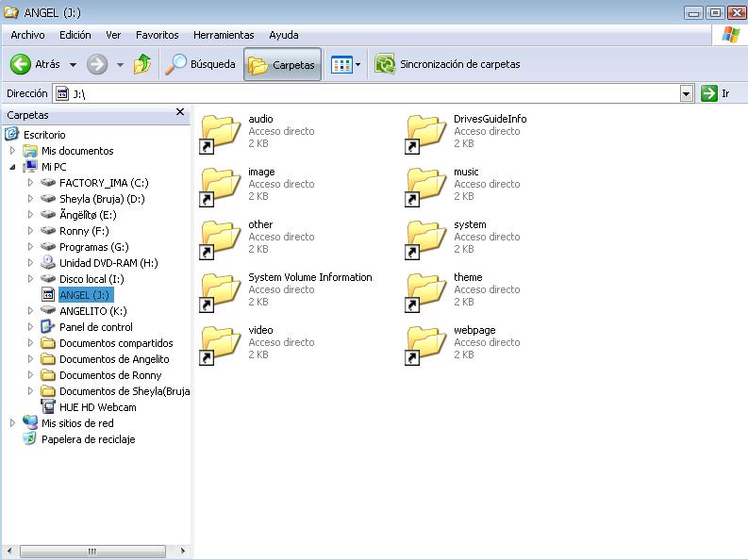Open the Edición menu

pos(75,35)
